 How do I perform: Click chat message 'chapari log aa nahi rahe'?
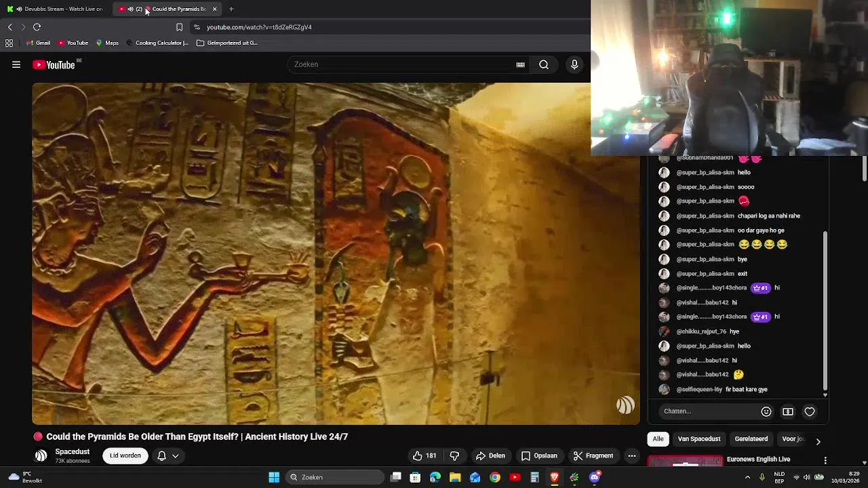769,216
